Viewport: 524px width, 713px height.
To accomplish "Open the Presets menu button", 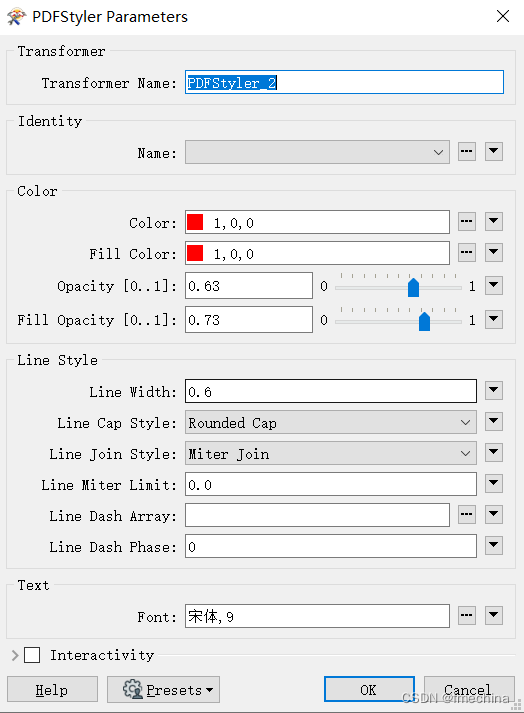I will tap(163, 690).
